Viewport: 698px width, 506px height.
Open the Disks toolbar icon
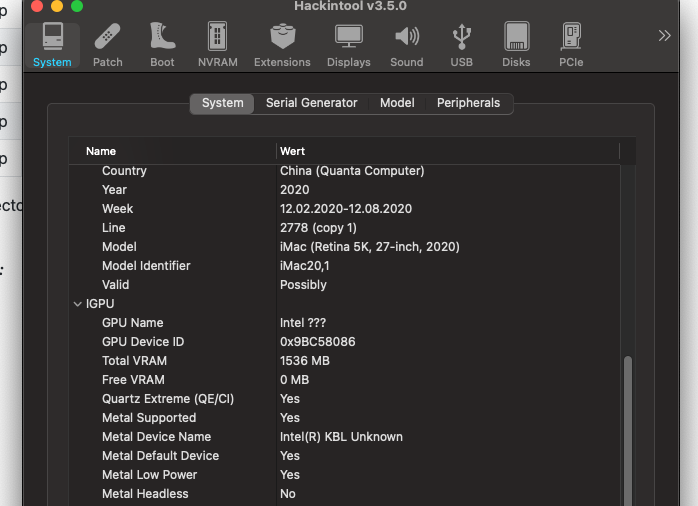tap(516, 45)
